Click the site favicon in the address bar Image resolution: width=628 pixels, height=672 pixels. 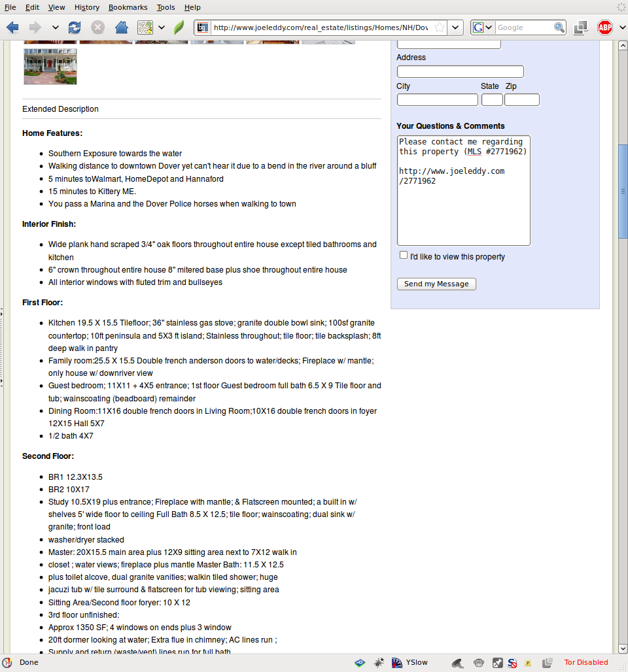203,27
